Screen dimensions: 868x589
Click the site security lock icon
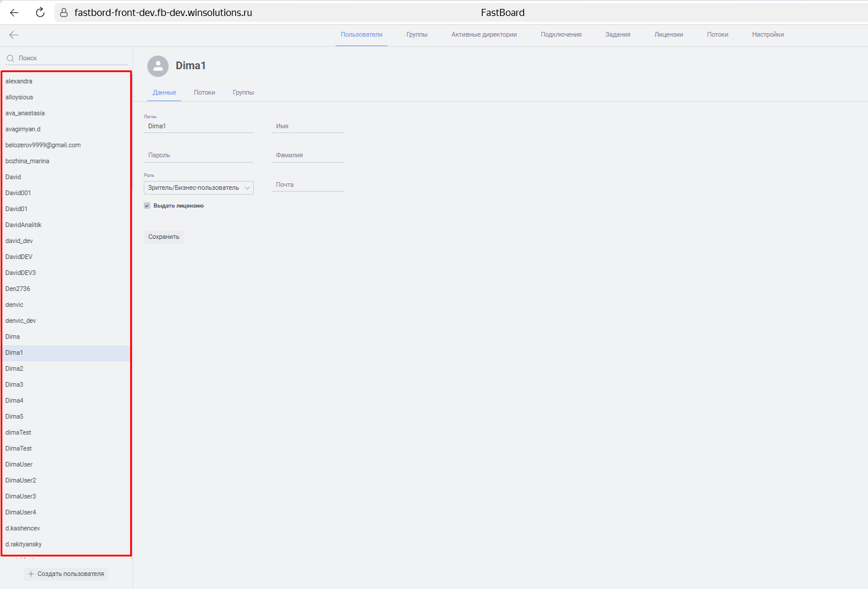pos(64,12)
